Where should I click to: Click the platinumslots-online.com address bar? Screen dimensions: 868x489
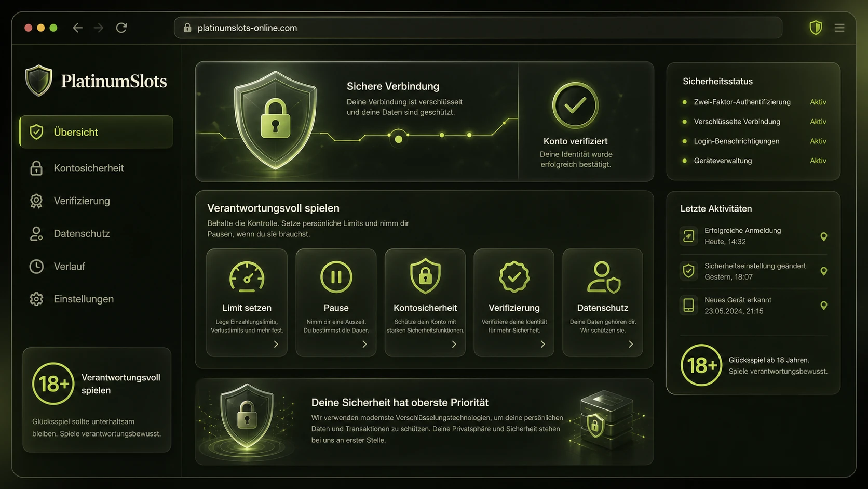coord(478,28)
